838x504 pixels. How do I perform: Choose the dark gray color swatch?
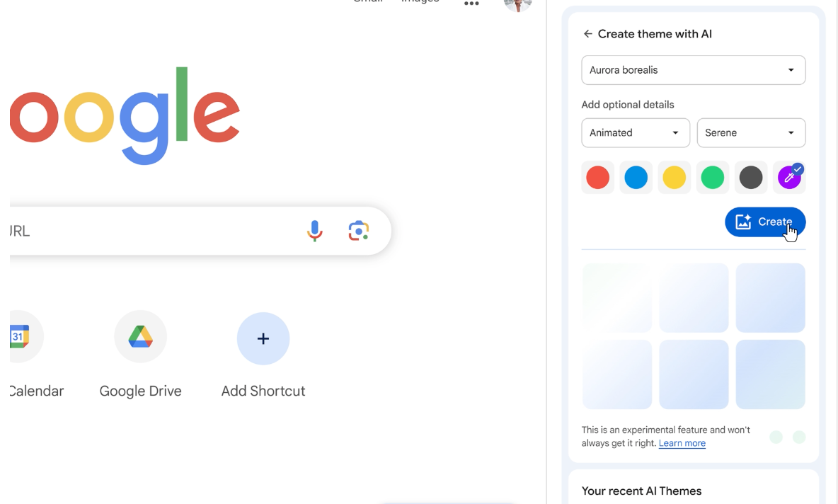pyautogui.click(x=751, y=177)
